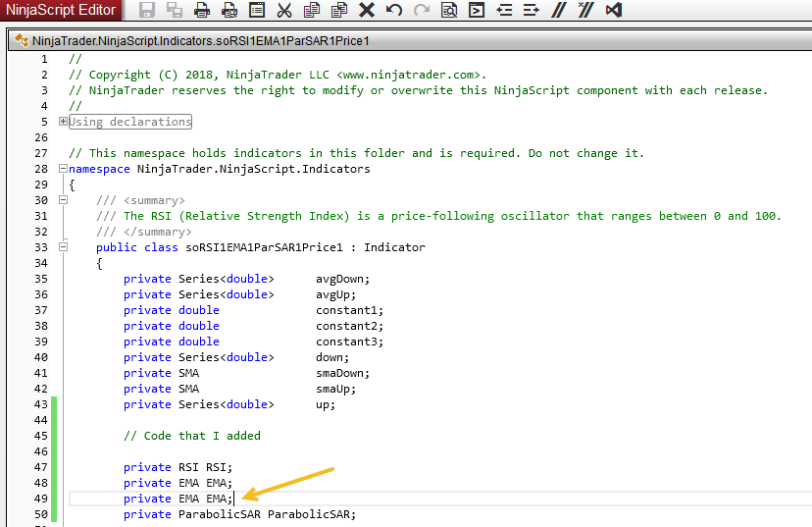Select the soRSI1EMA1ParSAR1Price1 file tab

coord(200,41)
